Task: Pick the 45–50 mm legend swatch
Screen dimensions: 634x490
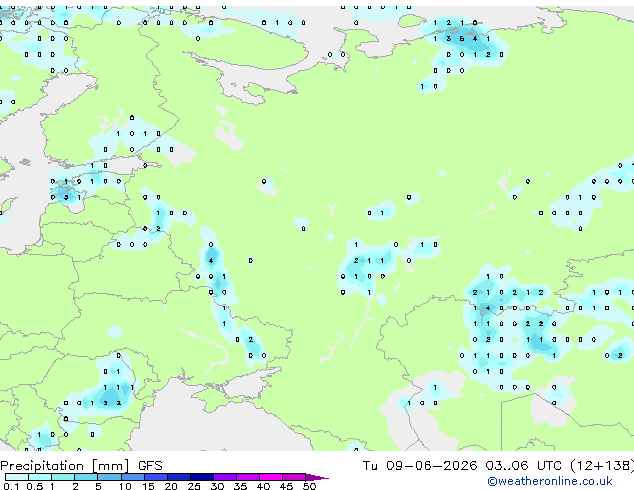Action: (294, 477)
